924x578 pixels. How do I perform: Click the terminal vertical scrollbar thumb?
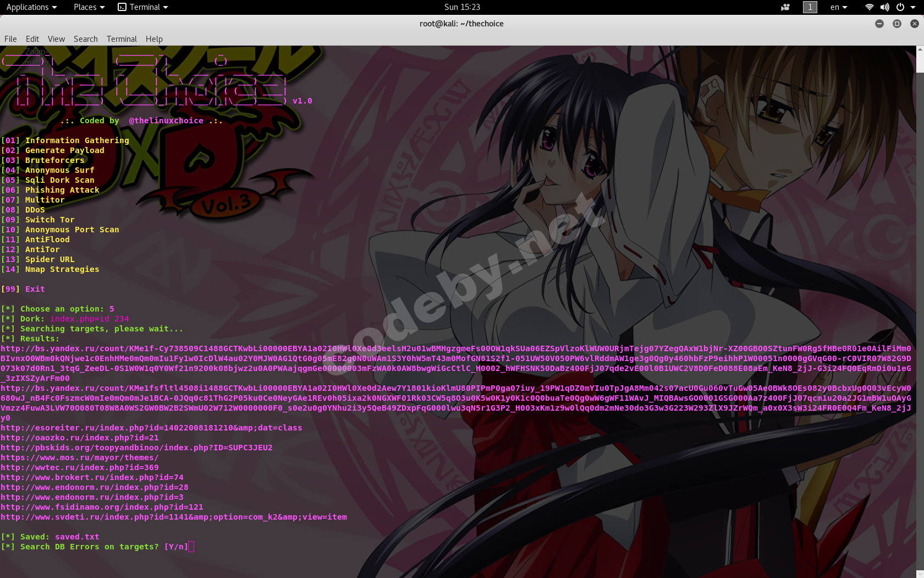tap(920, 63)
